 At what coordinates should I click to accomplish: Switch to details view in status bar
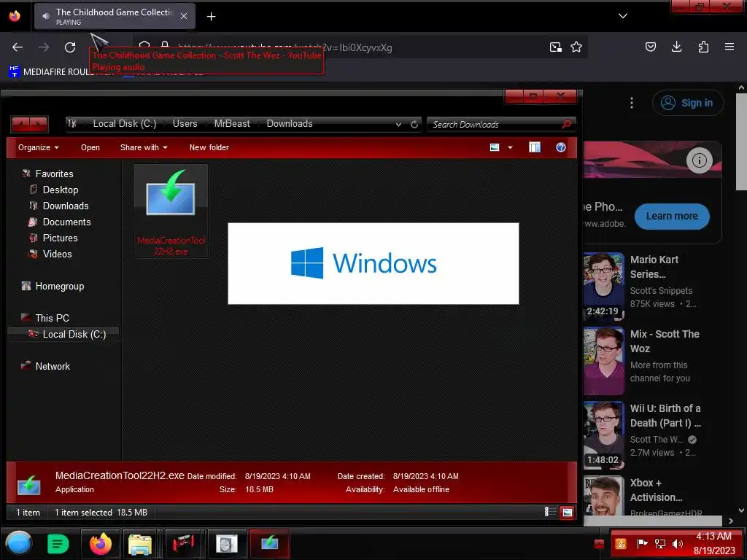coord(550,513)
